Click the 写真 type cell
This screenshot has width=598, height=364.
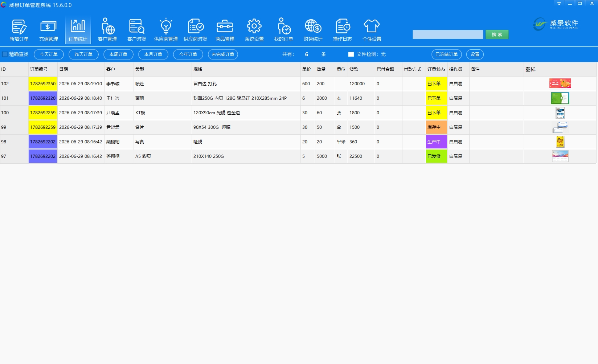click(163, 142)
